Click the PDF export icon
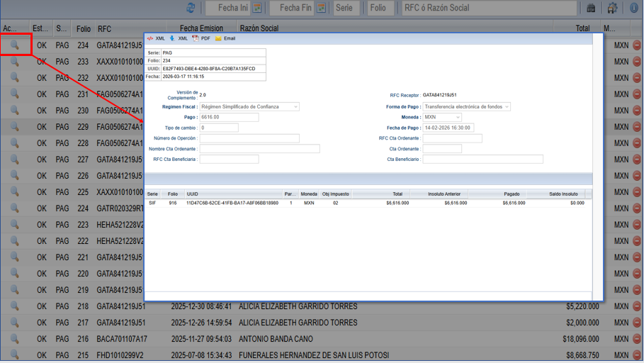This screenshot has height=363, width=644. [201, 38]
